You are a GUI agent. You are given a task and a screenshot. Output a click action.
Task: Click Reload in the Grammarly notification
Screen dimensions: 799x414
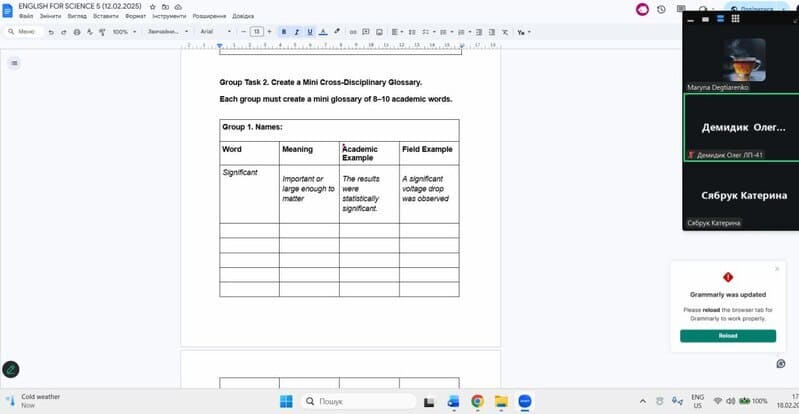click(728, 336)
